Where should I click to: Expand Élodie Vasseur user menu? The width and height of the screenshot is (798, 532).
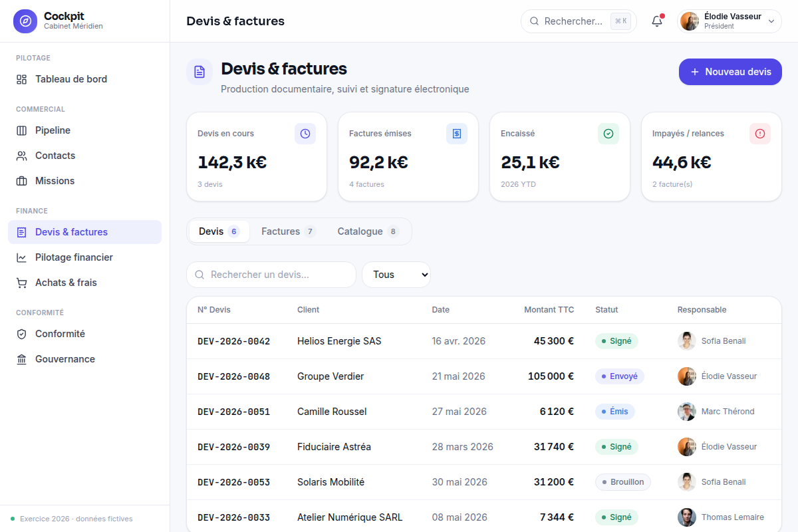(730, 21)
